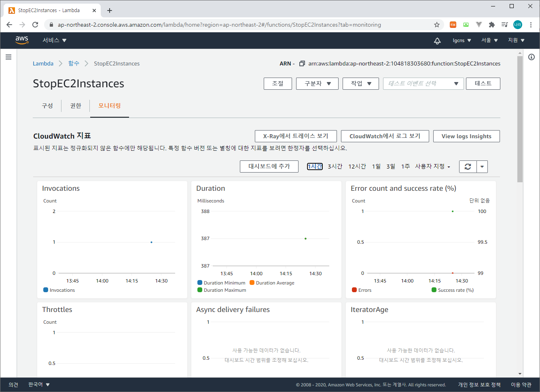The image size is (540, 392).
Task: Toggle the Duration Average legend swatch
Action: pos(252,282)
